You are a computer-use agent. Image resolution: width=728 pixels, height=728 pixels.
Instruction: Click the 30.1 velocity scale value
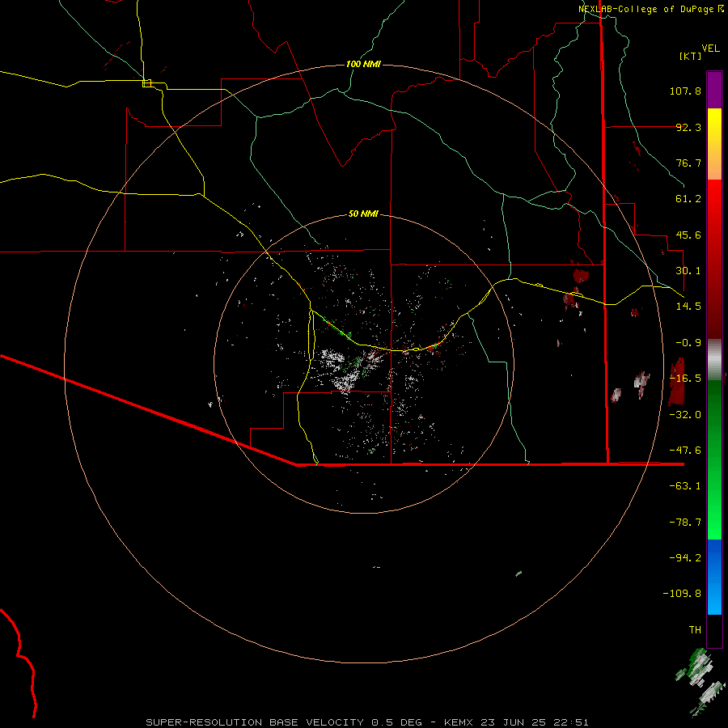(688, 271)
